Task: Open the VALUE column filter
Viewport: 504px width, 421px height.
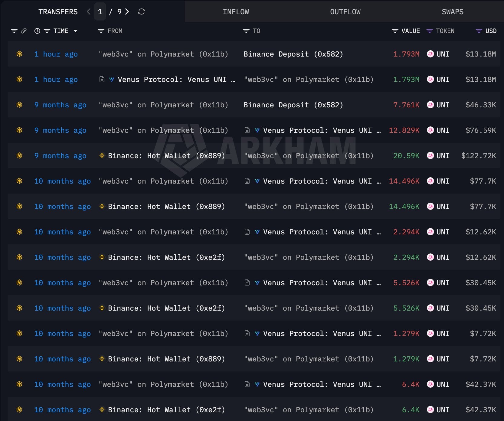Action: click(395, 31)
